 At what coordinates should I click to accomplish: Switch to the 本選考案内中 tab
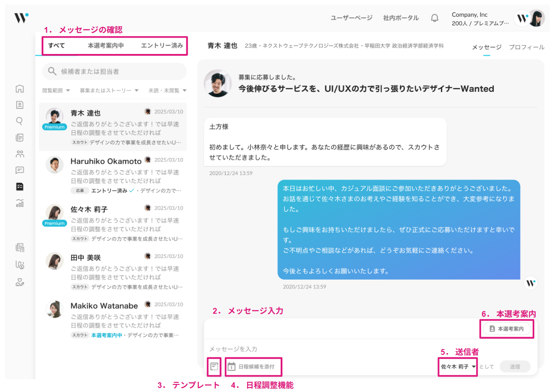point(105,46)
